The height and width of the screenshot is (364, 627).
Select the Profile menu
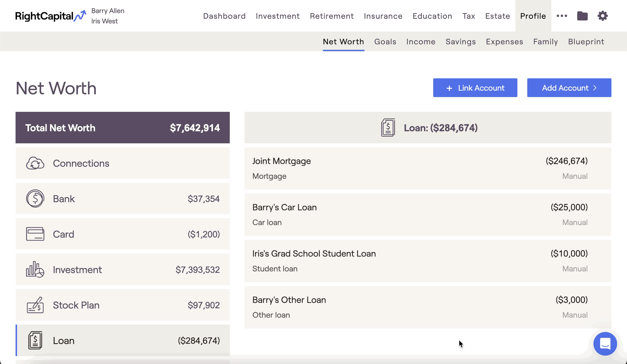(533, 16)
